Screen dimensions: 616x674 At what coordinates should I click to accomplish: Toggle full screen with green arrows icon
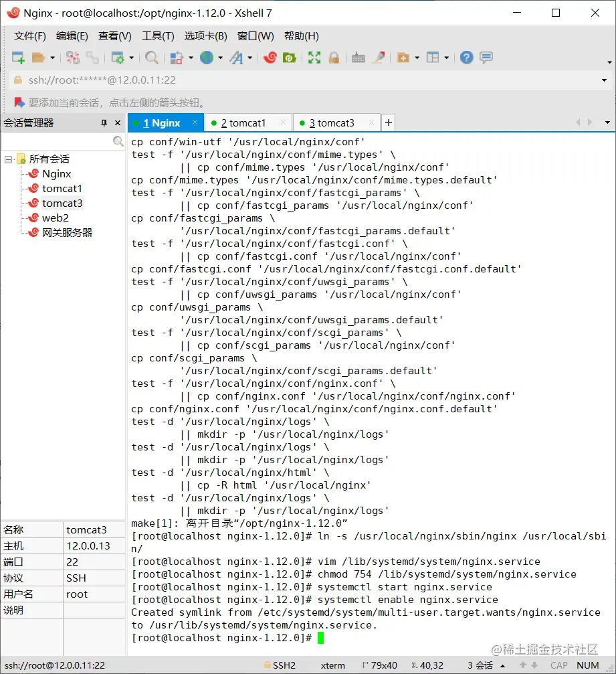point(314,58)
